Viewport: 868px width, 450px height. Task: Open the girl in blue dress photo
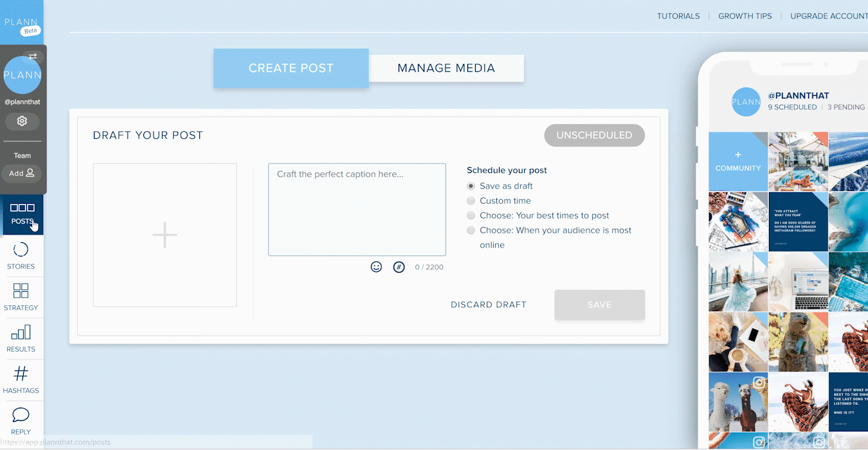tap(738, 282)
